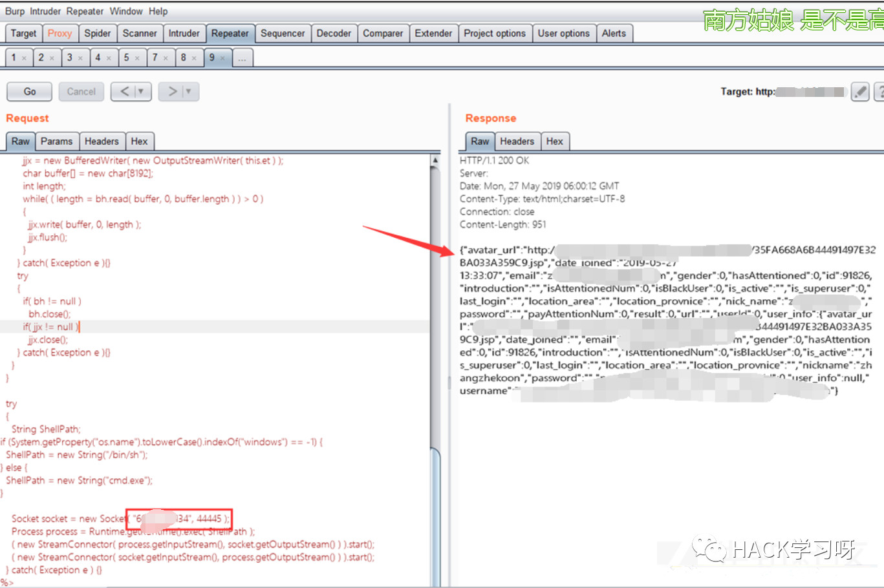The image size is (884, 588).
Task: Add a new repeater tab via ellipsis
Action: (243, 58)
